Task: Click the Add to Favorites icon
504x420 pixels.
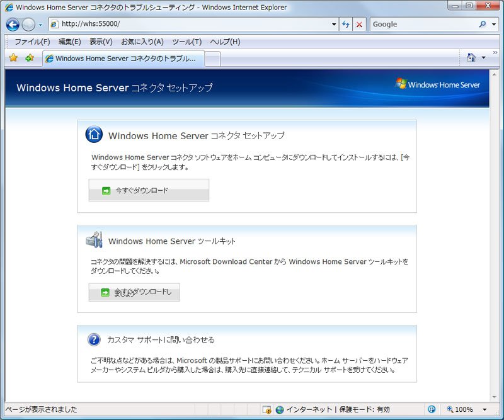Action: [x=30, y=58]
